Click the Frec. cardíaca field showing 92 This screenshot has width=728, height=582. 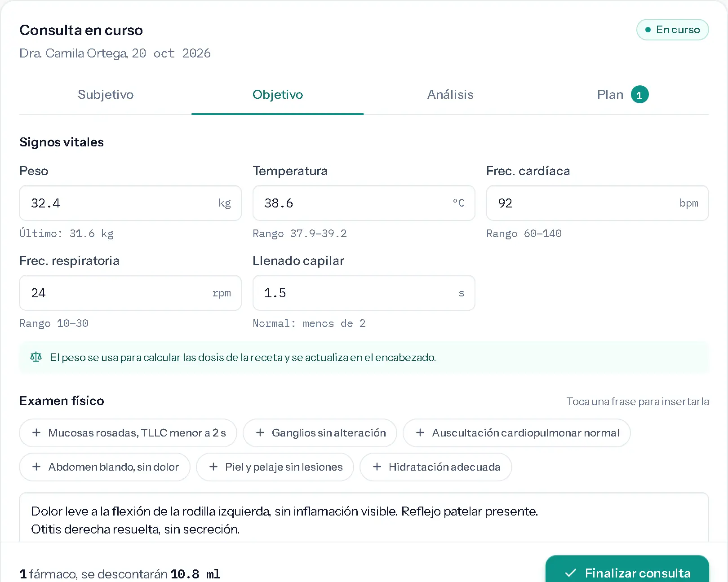598,203
